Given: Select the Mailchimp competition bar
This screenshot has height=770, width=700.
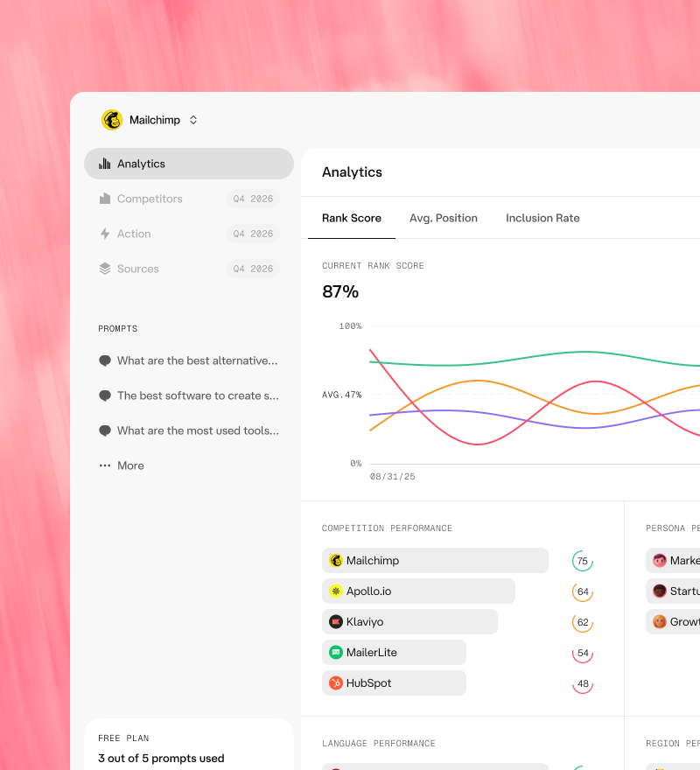Looking at the screenshot, I should pyautogui.click(x=435, y=560).
